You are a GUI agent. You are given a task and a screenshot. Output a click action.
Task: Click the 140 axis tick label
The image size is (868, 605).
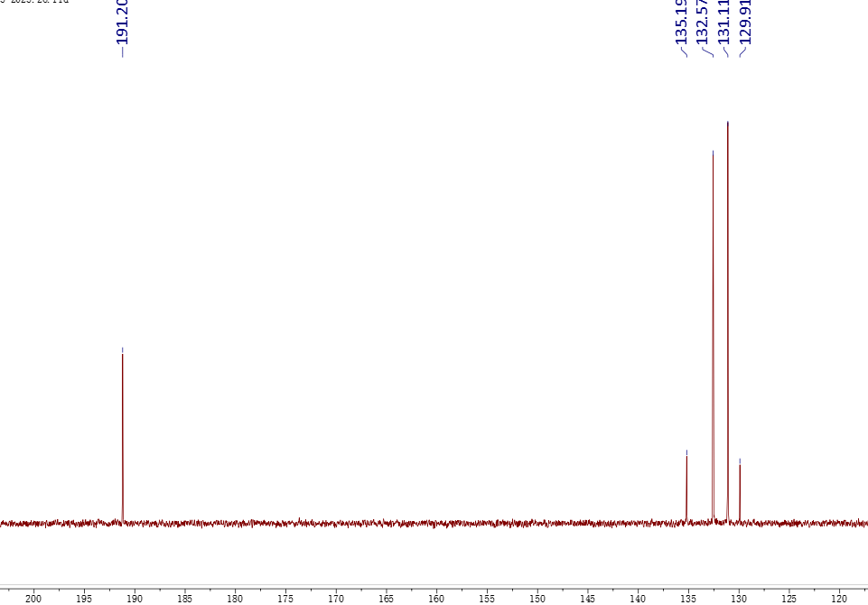[x=638, y=598]
